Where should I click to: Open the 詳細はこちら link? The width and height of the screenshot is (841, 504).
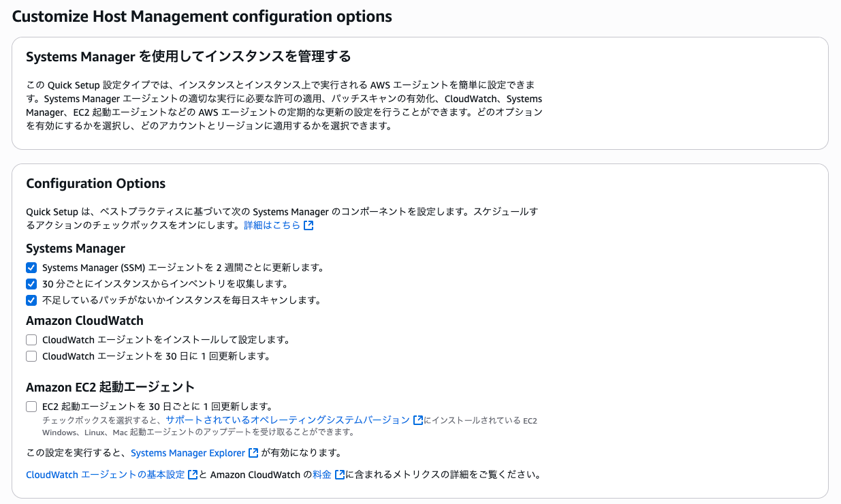click(x=272, y=225)
